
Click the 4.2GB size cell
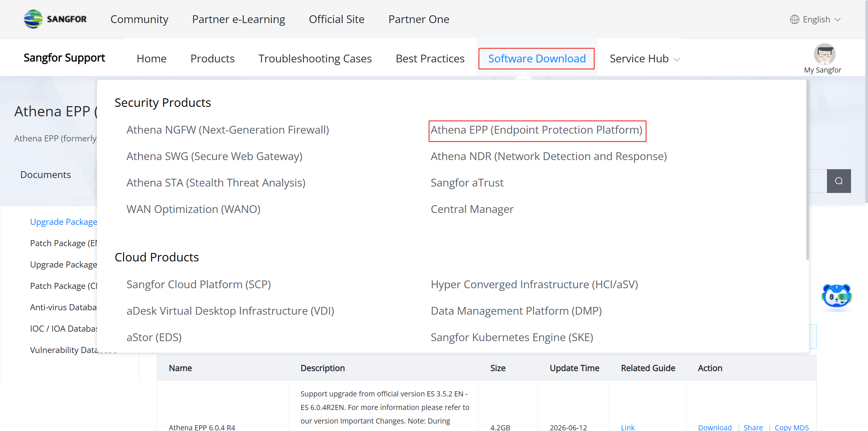tap(500, 427)
